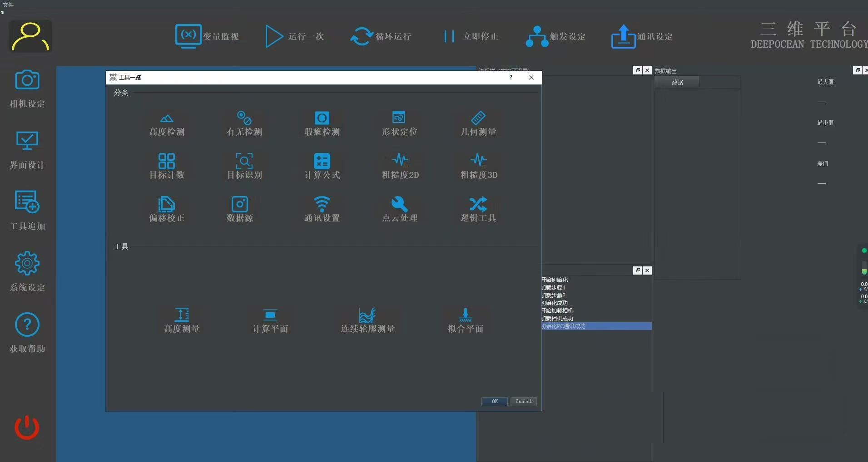This screenshot has height=462, width=868.
Task: Float the 流程栏 panel with restore button
Action: [638, 70]
